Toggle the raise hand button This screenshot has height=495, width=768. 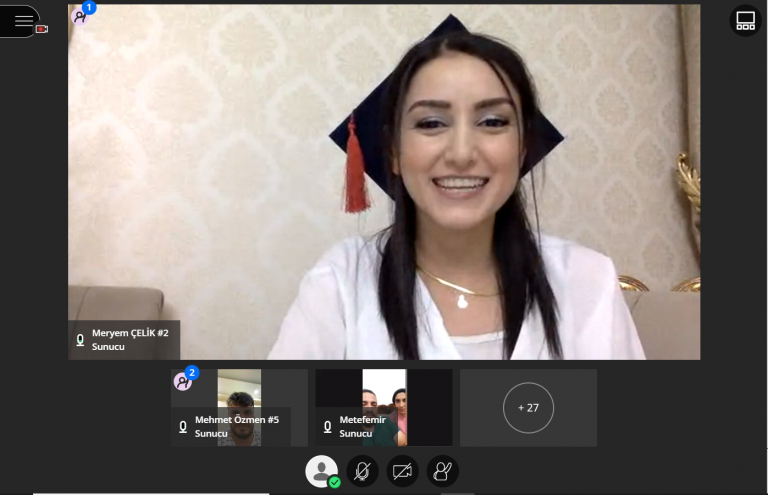[x=442, y=471]
